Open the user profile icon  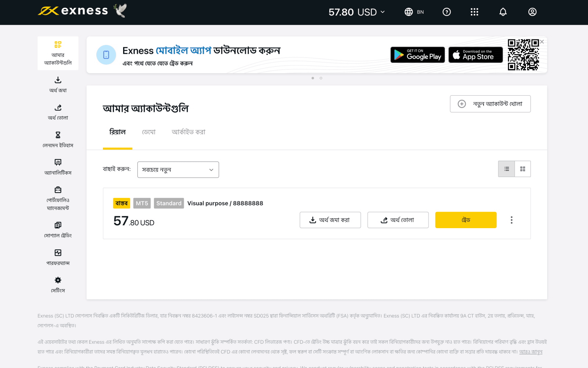tap(533, 12)
